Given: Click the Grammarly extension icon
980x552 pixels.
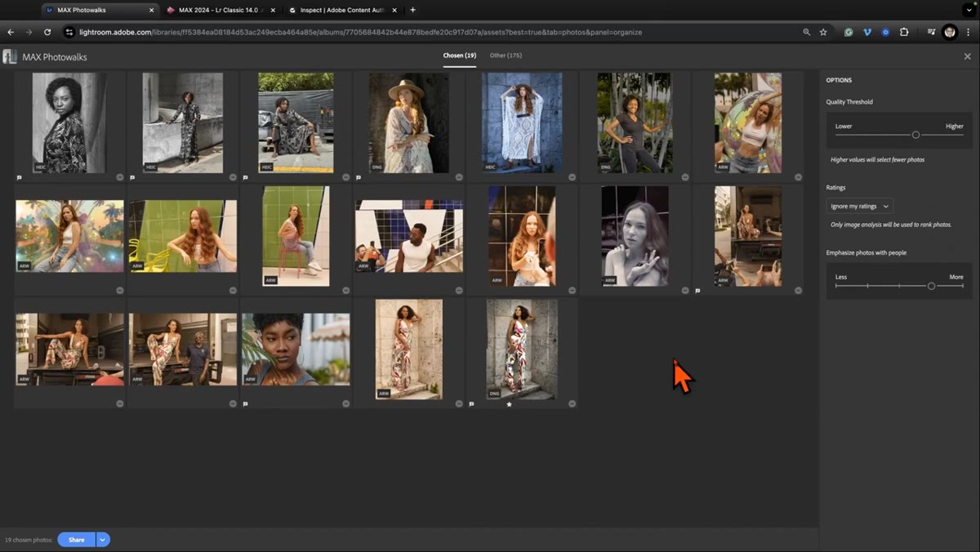Looking at the screenshot, I should [849, 32].
